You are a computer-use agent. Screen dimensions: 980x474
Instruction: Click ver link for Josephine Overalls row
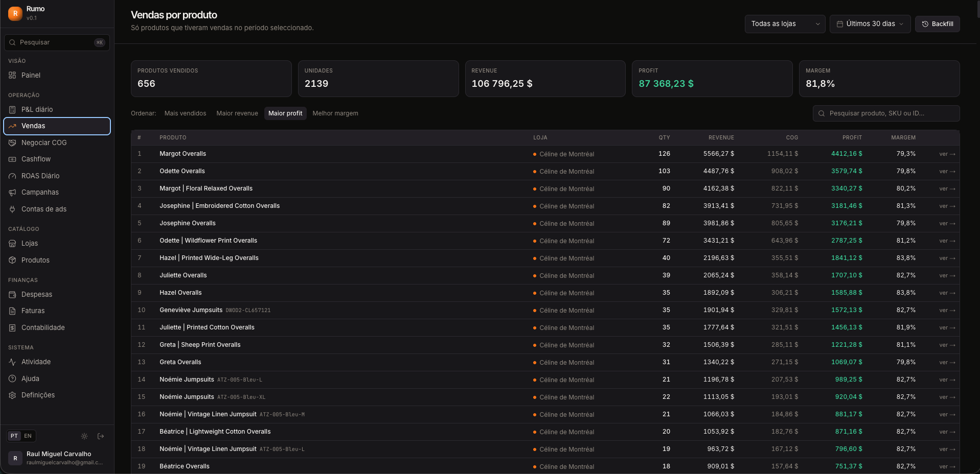pyautogui.click(x=947, y=224)
